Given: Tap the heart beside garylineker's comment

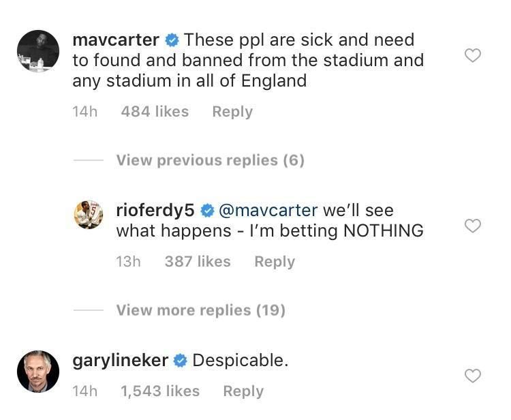Looking at the screenshot, I should pos(472,376).
